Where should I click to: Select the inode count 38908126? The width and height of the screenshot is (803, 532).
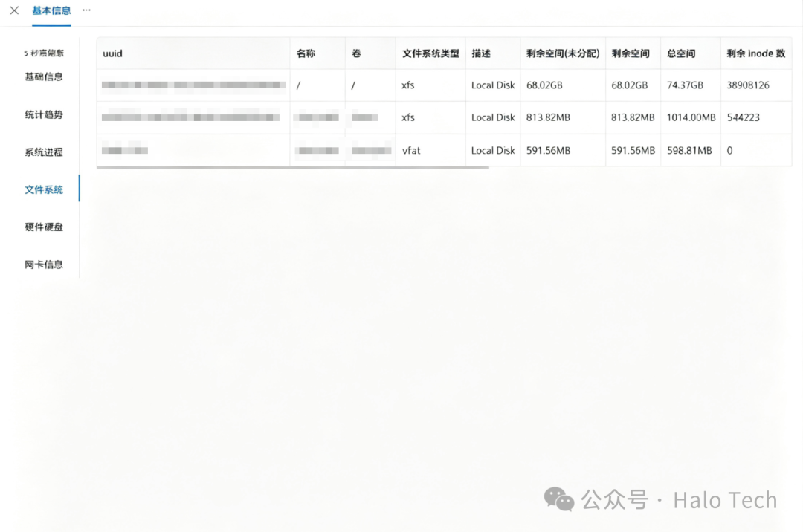tap(748, 85)
